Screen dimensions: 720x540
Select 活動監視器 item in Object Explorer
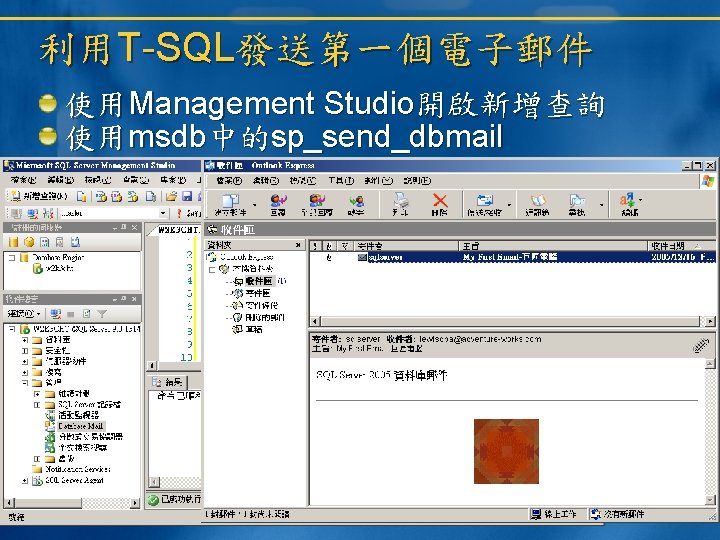78,415
